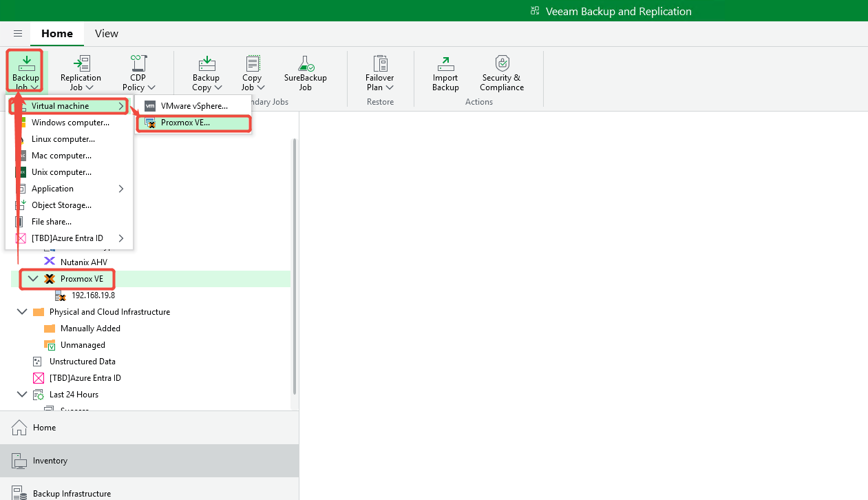Image resolution: width=868 pixels, height=500 pixels.
Task: Select Manually Added folder
Action: tap(90, 329)
